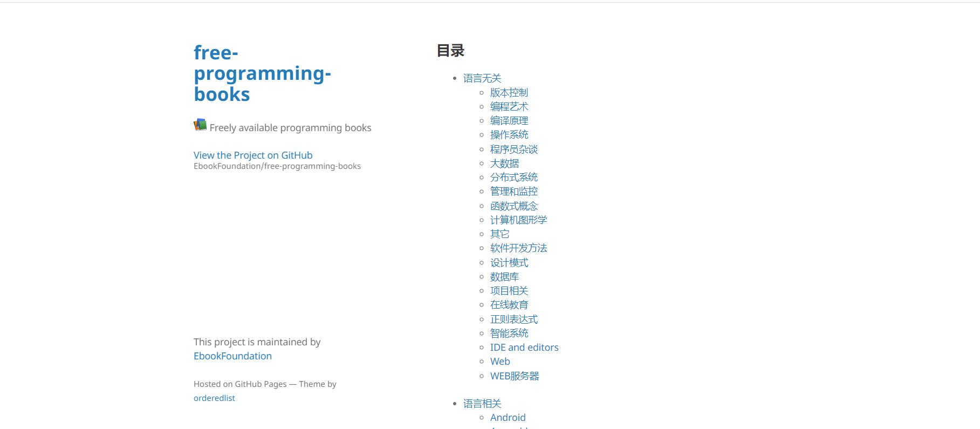Open the orderedlist theme author link
Screen dimensions: 980x429
[x=214, y=398]
